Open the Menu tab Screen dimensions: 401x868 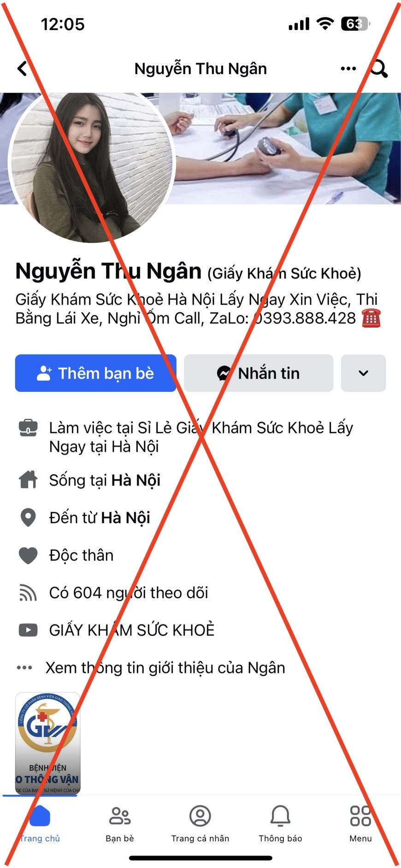point(360,824)
